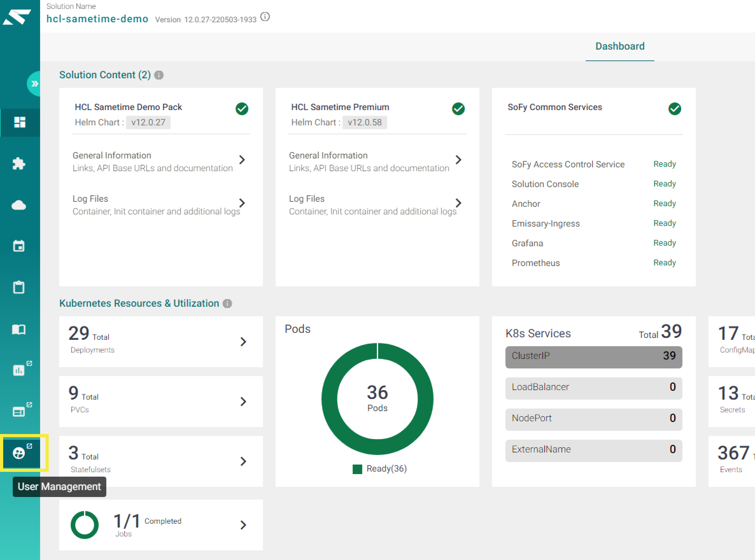Switch to the Dashboard tab
Viewport: 755px width, 560px height.
pos(620,46)
